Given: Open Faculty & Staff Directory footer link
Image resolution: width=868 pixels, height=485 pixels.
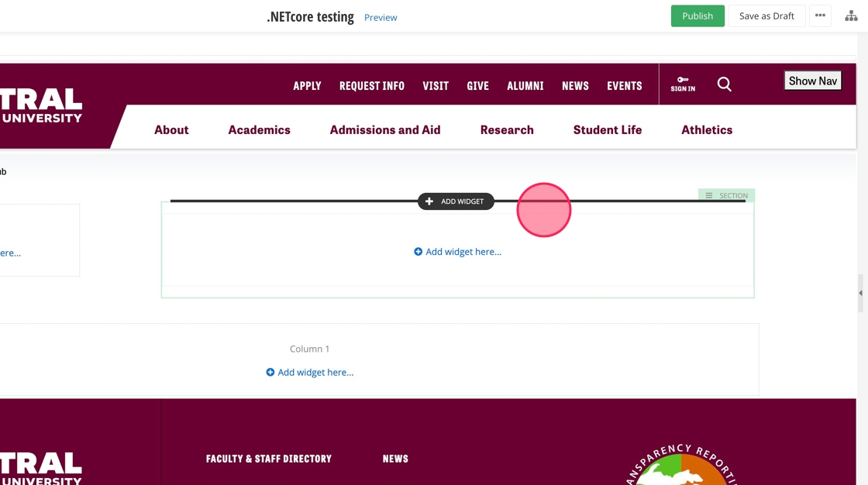Looking at the screenshot, I should [x=269, y=459].
